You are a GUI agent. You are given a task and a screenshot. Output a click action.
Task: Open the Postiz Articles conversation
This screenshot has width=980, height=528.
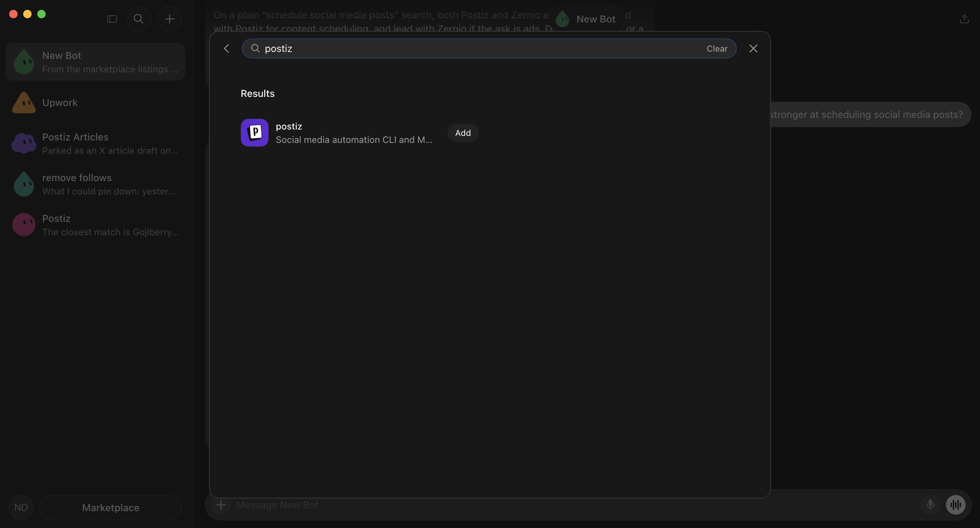coord(96,143)
